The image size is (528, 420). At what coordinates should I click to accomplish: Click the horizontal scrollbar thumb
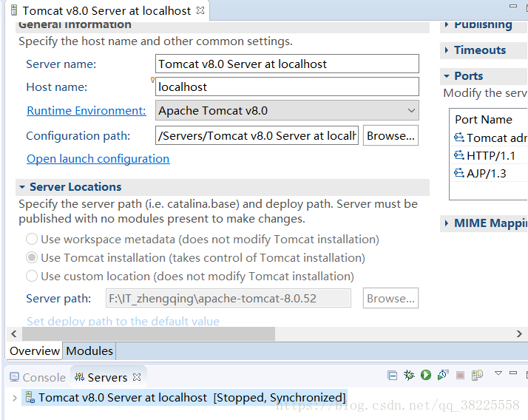click(x=149, y=333)
